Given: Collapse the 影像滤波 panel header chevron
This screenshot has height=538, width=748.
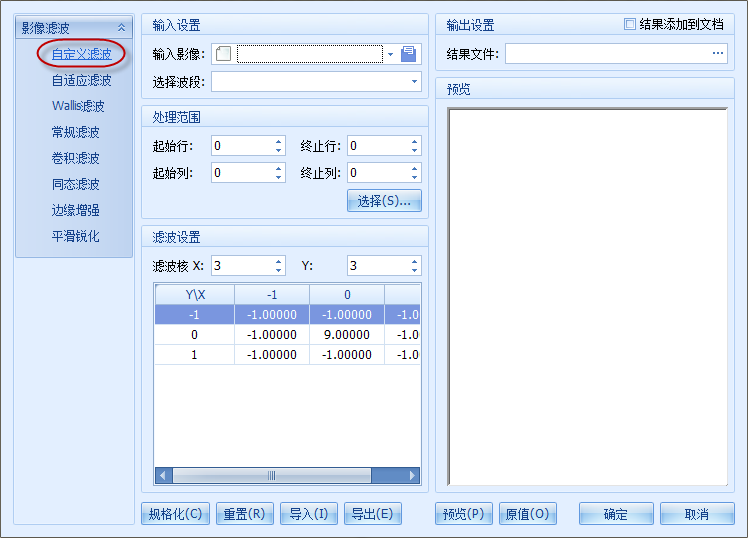Looking at the screenshot, I should click(122, 28).
